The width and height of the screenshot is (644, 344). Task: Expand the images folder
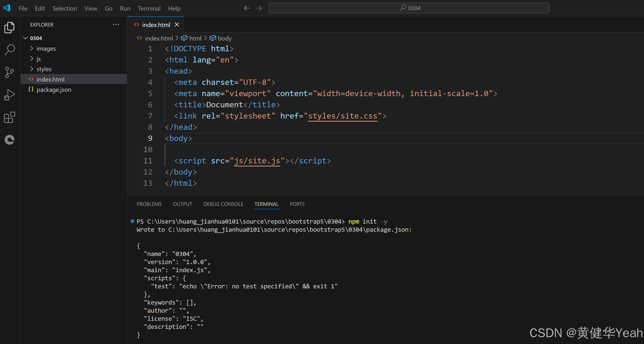point(46,49)
